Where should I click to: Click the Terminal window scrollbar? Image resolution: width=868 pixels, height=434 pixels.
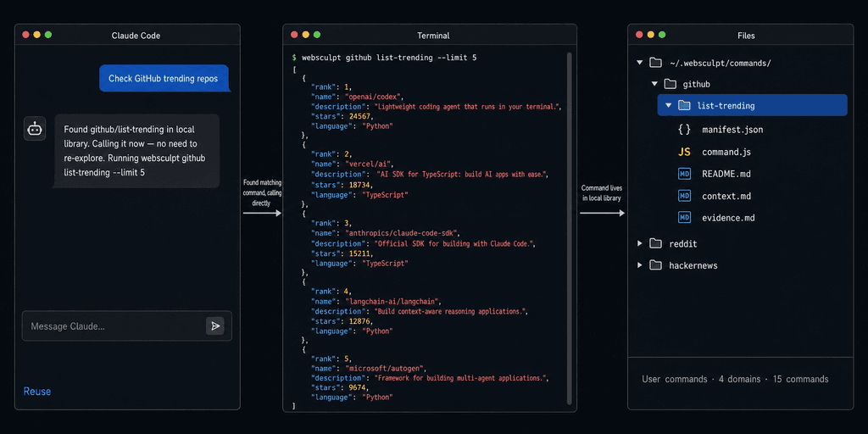[x=569, y=229]
